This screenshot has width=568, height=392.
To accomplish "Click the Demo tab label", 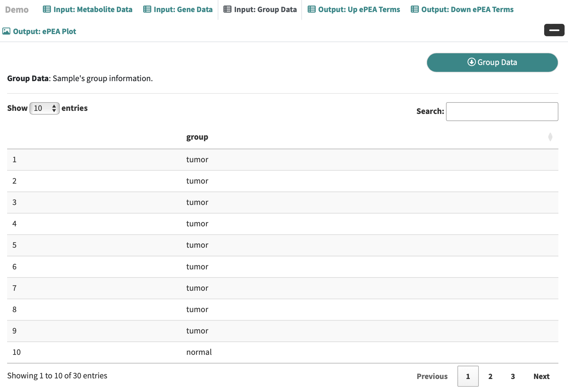I will tap(17, 10).
